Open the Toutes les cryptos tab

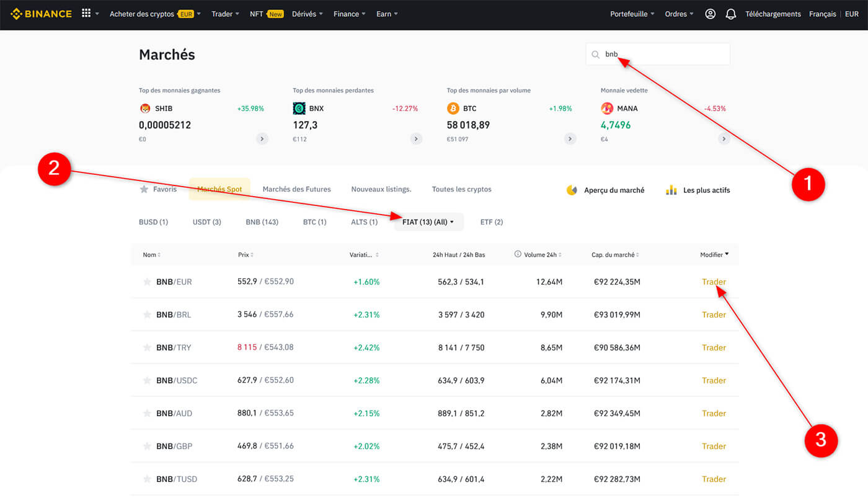(x=462, y=189)
